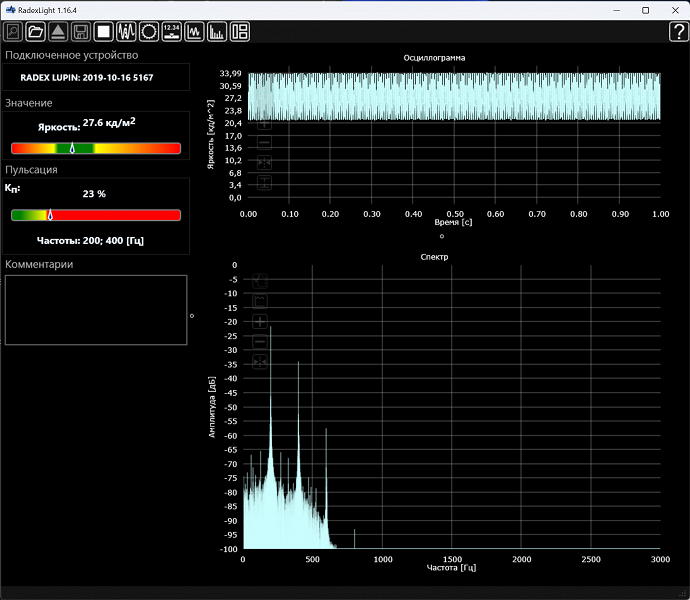Click the search device magnifier icon

[x=13, y=31]
